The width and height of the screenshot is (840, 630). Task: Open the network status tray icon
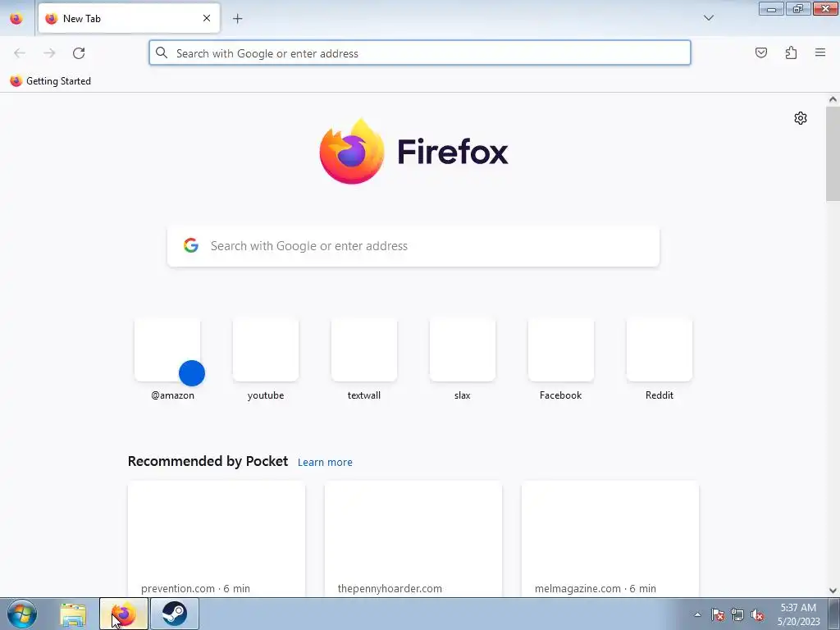pos(737,614)
